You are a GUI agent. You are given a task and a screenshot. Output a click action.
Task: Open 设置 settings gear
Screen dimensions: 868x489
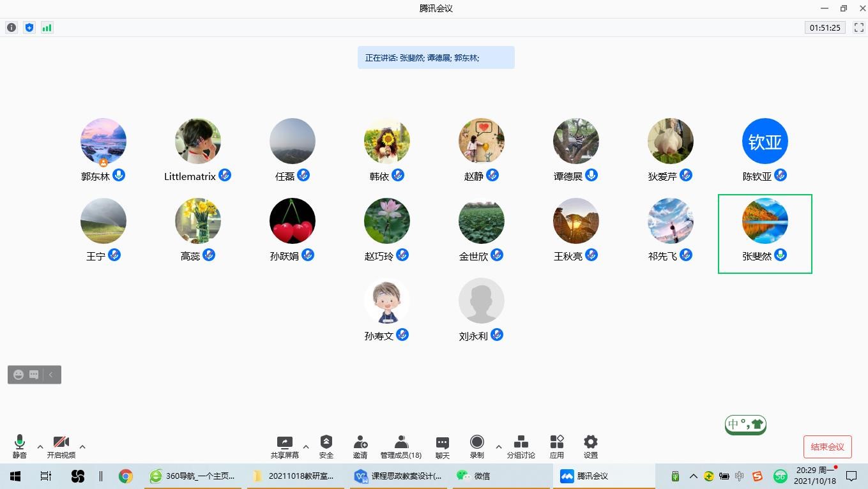(590, 446)
